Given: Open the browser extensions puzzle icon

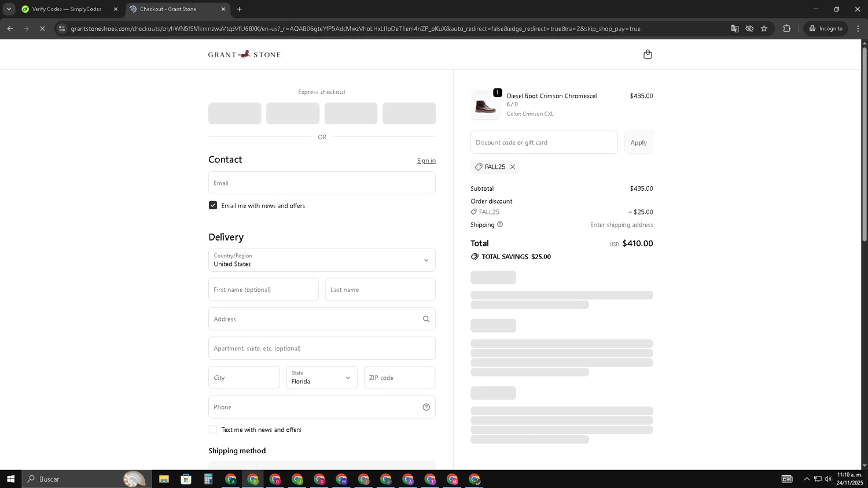Looking at the screenshot, I should (786, 28).
